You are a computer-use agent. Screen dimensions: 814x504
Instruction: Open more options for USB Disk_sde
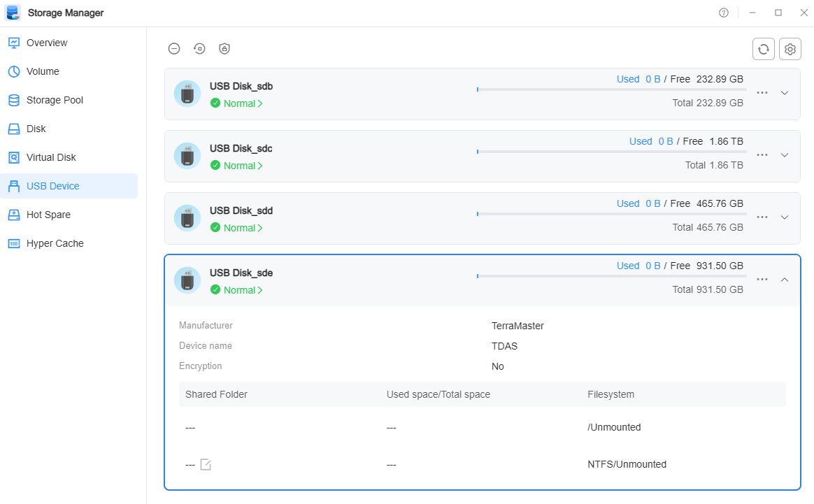[x=762, y=280]
